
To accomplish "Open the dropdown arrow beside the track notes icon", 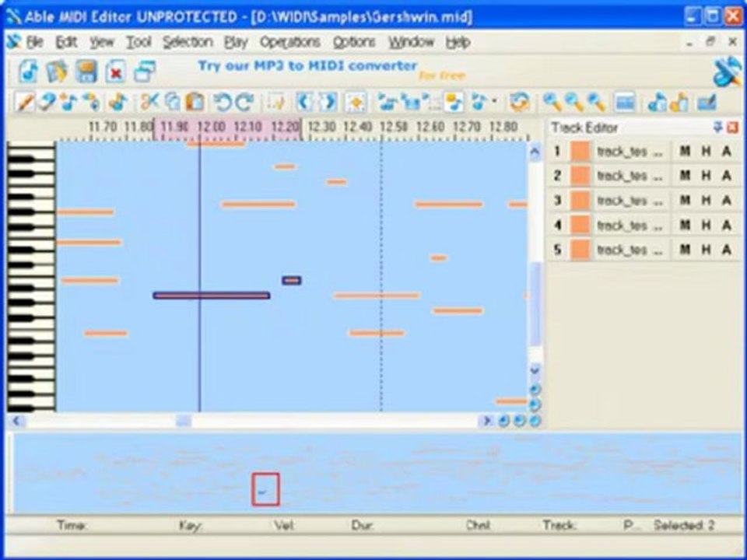I will (x=495, y=101).
